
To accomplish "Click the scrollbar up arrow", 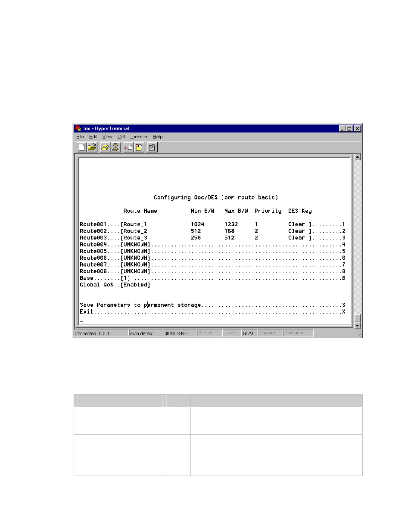I will point(357,157).
